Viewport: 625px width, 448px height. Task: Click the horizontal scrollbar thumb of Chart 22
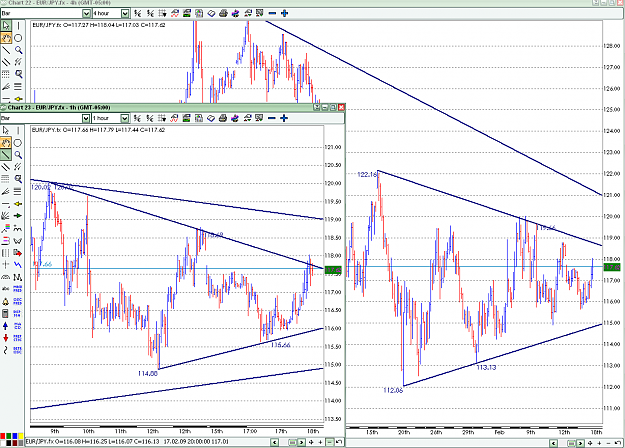(572, 443)
